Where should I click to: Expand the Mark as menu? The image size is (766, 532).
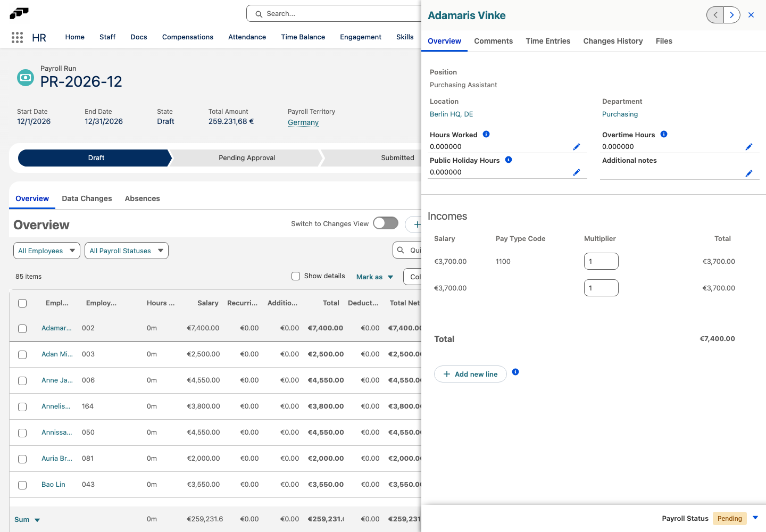click(375, 277)
